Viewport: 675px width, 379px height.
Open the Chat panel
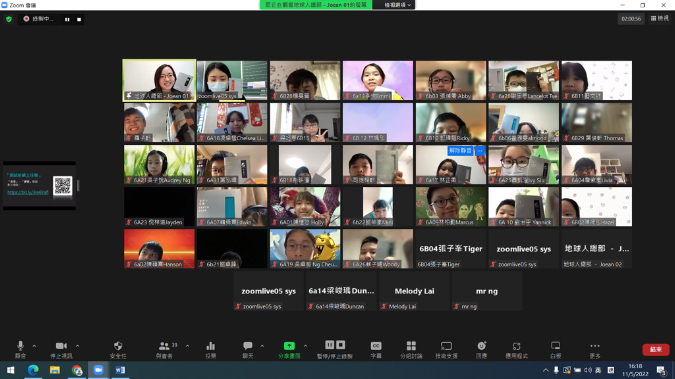(x=248, y=349)
